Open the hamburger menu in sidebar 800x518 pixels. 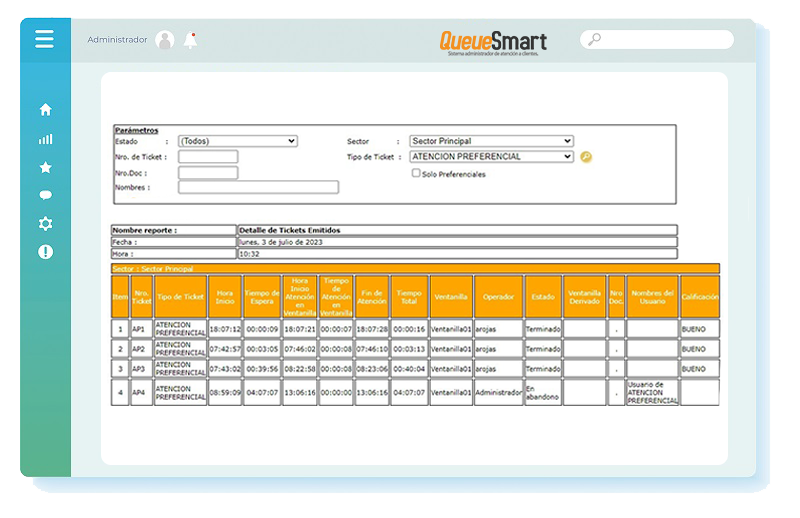tap(44, 39)
